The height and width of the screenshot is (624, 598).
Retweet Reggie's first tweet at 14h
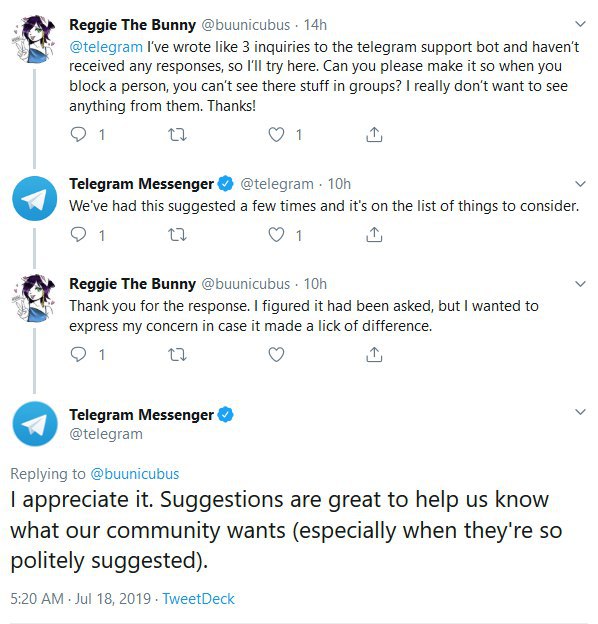click(x=177, y=135)
